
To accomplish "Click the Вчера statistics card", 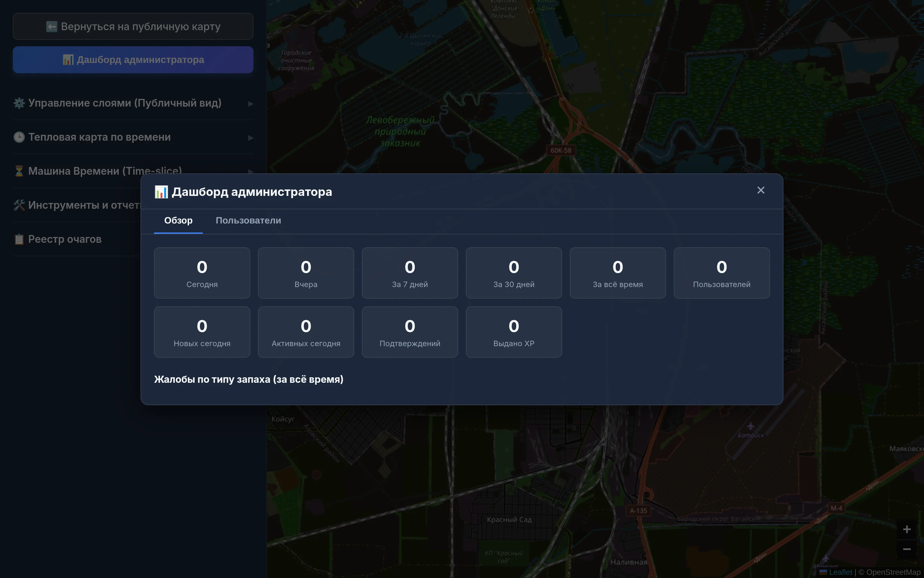I will (306, 273).
